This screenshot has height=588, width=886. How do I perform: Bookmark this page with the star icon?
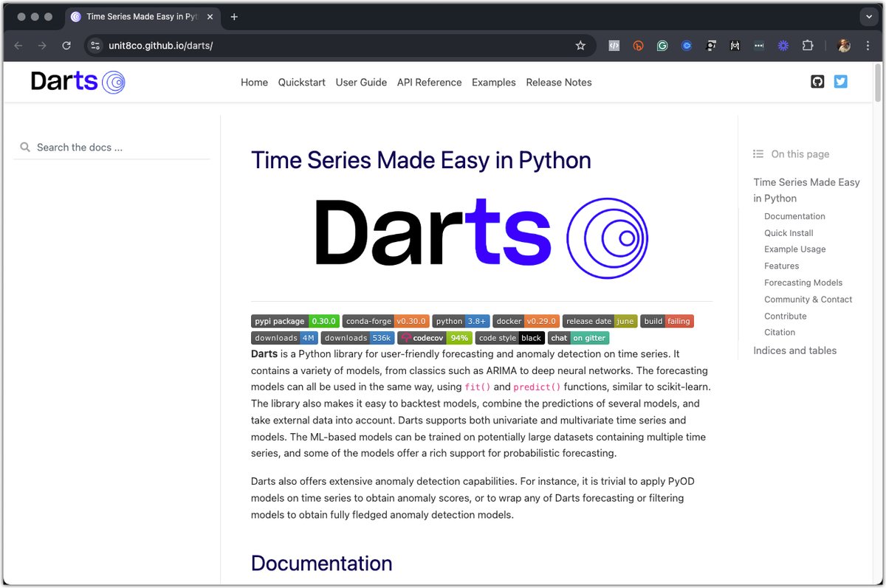580,46
